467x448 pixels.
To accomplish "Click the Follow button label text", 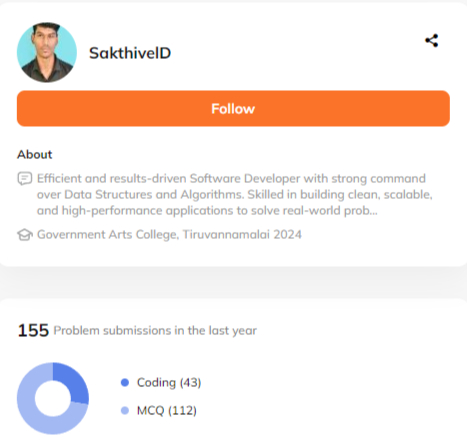I will point(233,109).
